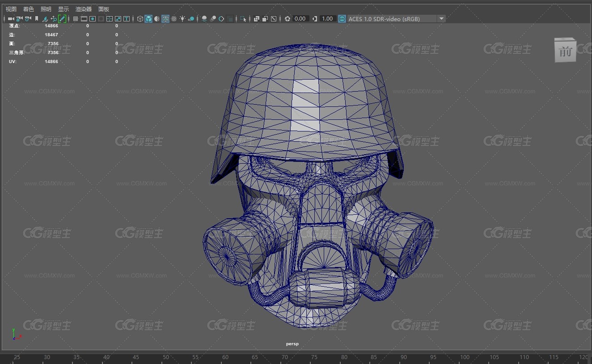
Task: Toggle X-Ray Active Components icon
Action: pos(265,19)
